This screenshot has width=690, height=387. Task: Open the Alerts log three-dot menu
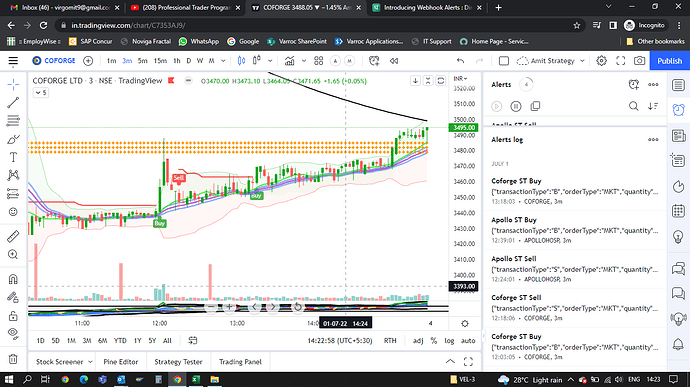coord(653,139)
